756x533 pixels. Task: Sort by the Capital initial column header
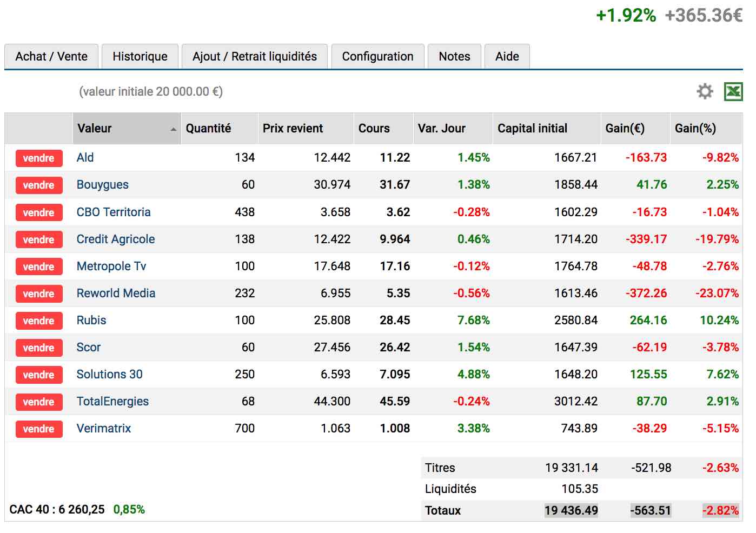pyautogui.click(x=547, y=128)
